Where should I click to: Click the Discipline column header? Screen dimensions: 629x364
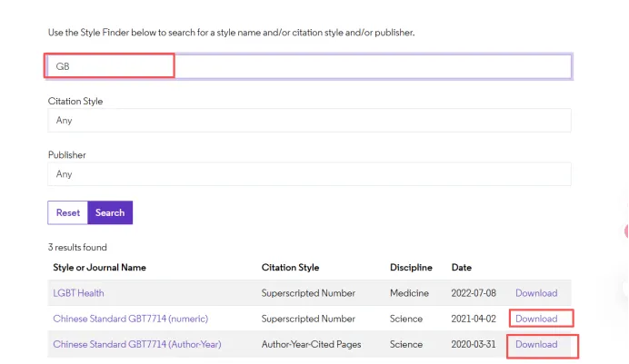pyautogui.click(x=411, y=268)
